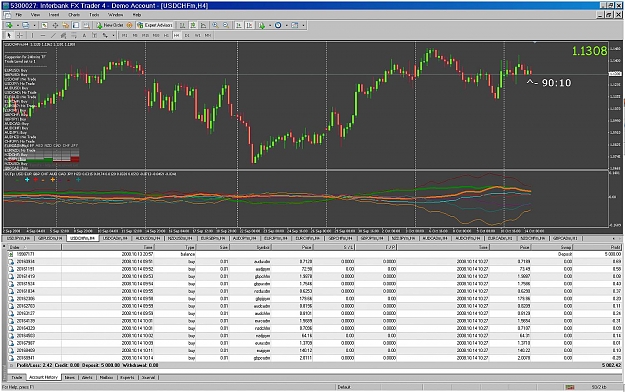Switch chart to bar chart mode
Viewport: 625px width, 392px height.
182,25
